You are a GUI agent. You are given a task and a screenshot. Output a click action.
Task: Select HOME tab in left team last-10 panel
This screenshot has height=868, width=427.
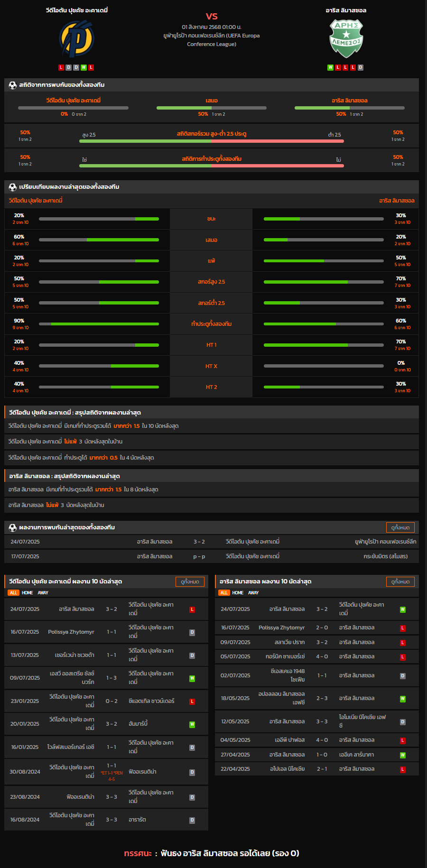coord(28,593)
